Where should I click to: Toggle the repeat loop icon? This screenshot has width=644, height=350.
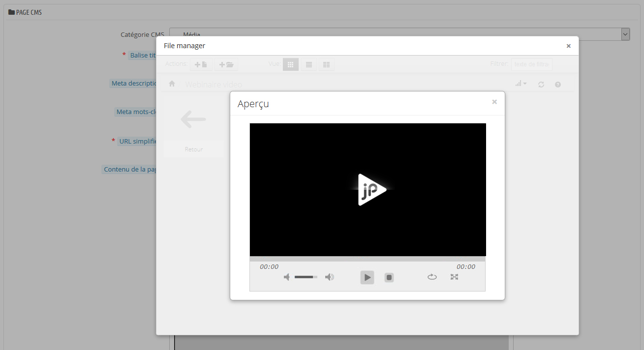click(x=432, y=277)
